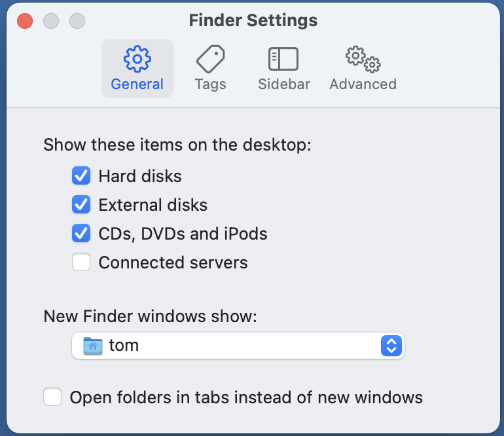Open Advanced settings double-gear icon
Screen dimensions: 504x436
pyautogui.click(x=363, y=59)
